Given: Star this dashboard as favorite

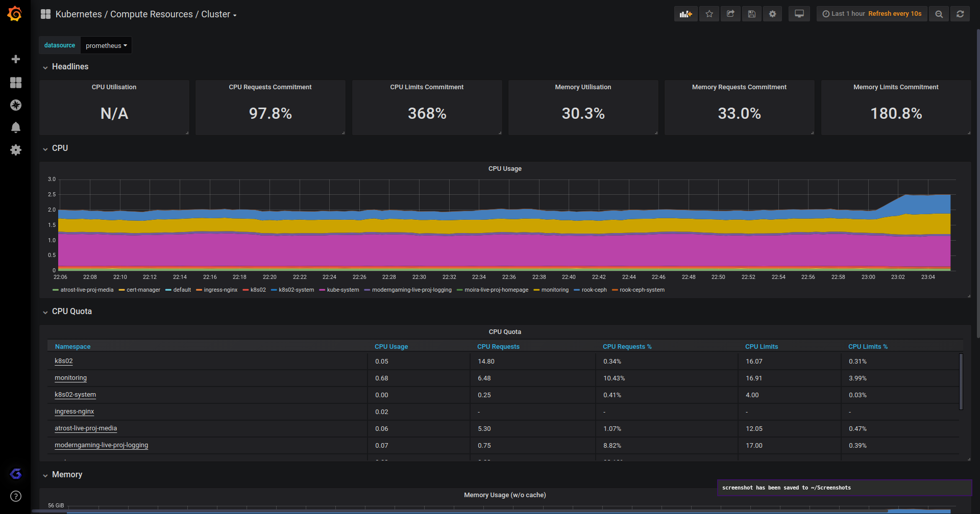Looking at the screenshot, I should pyautogui.click(x=708, y=14).
